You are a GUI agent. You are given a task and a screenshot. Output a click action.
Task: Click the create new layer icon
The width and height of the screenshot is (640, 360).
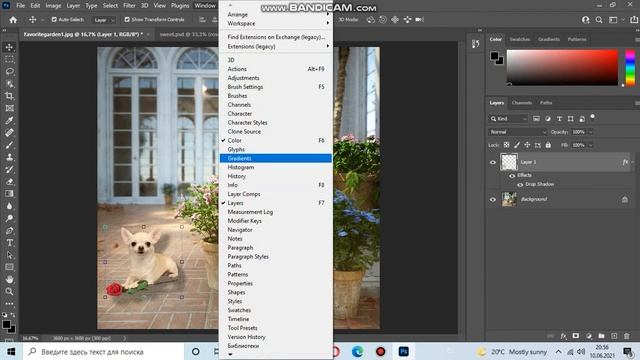[x=614, y=336]
